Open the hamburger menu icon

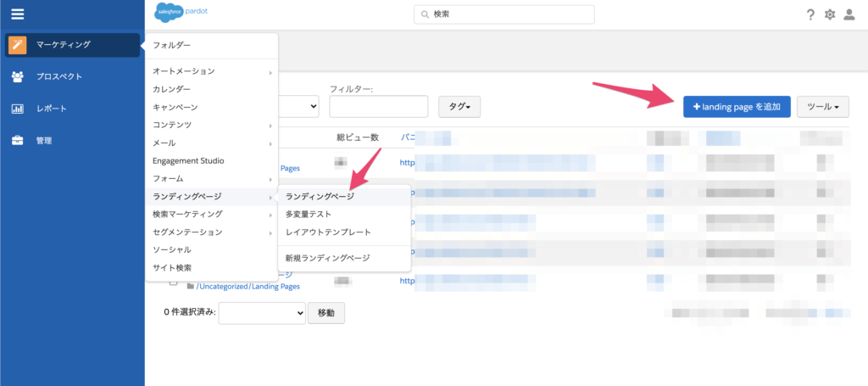click(18, 14)
